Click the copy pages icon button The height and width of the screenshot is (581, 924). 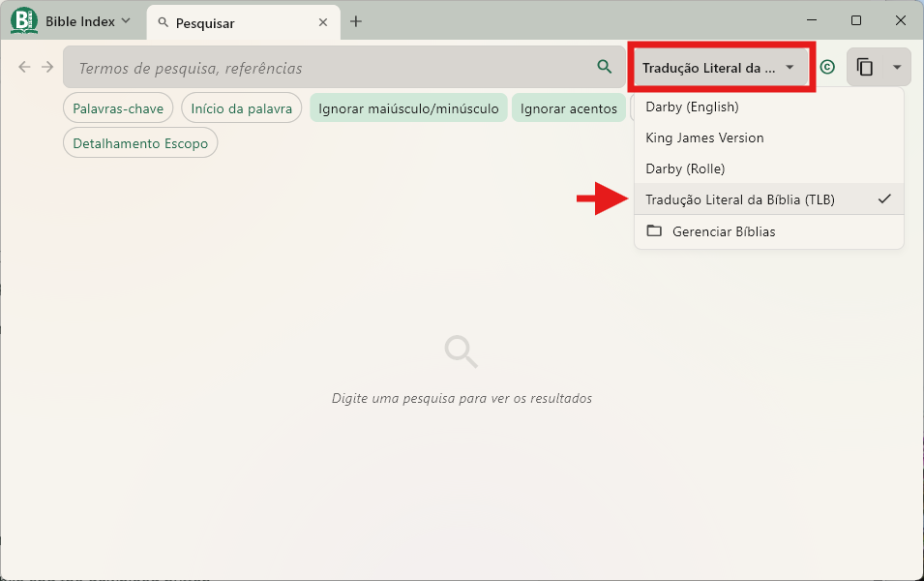coord(864,67)
